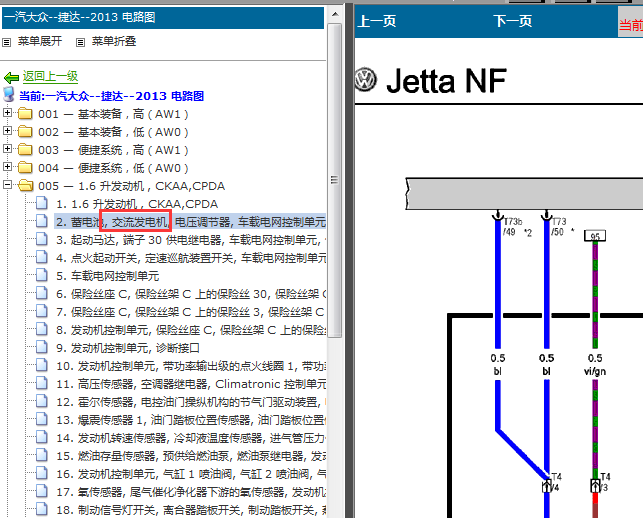Viewport: 643px width, 518px height.
Task: Open 6. 保险丝座 C, 保险丝 30
Action: [x=191, y=294]
